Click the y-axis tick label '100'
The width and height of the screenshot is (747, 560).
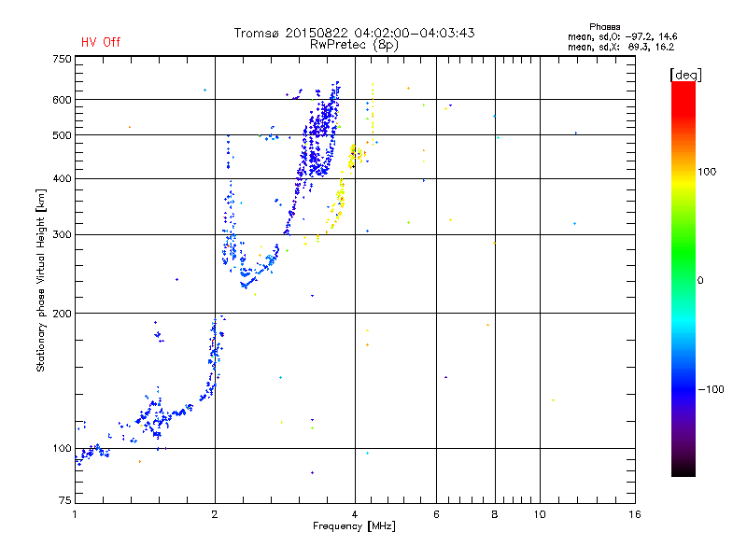click(x=62, y=448)
